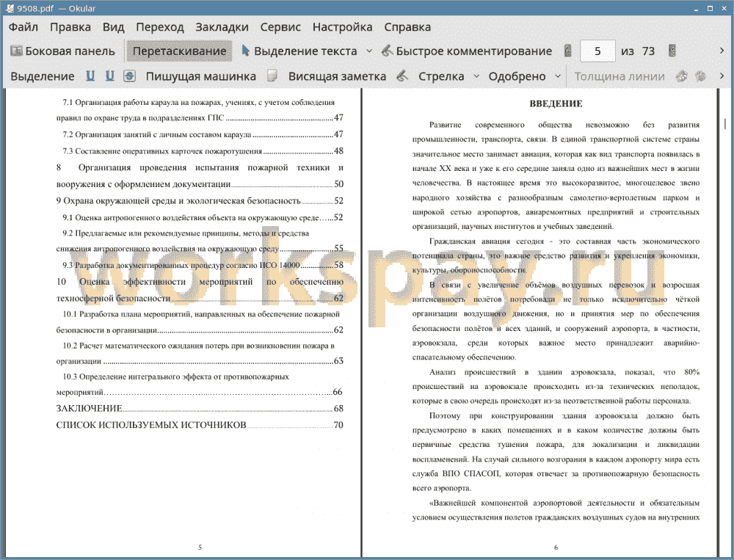Click the sidebar icon beside Боковая панель

pyautogui.click(x=16, y=51)
